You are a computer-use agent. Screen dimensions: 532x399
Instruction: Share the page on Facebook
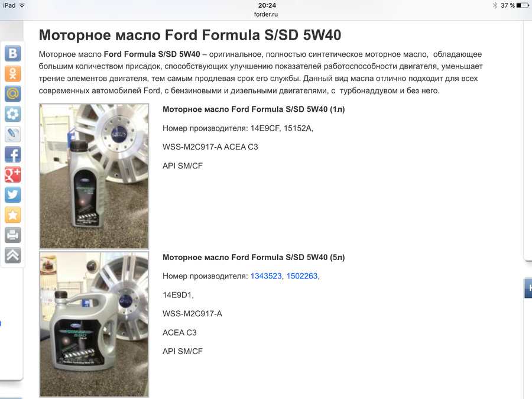click(x=12, y=154)
